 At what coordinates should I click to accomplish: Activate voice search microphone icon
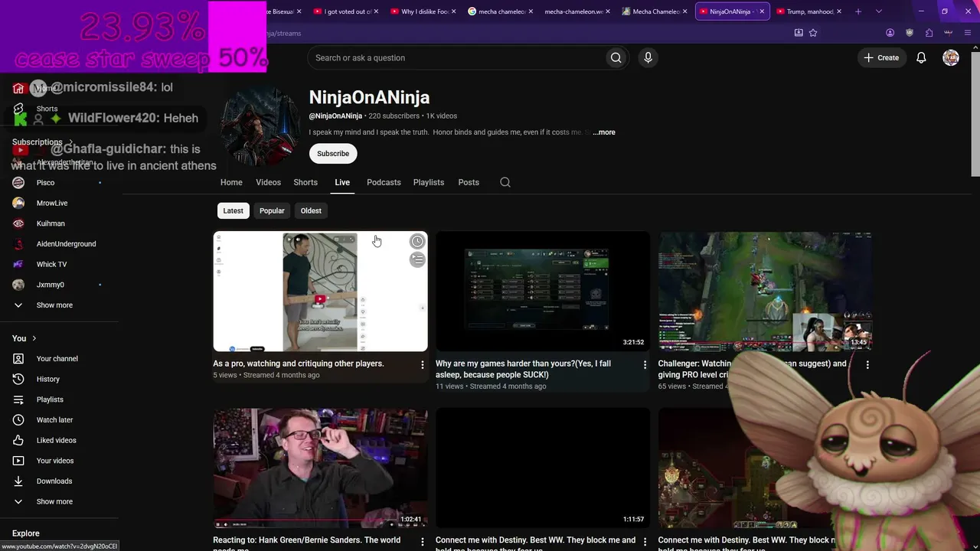coord(648,58)
